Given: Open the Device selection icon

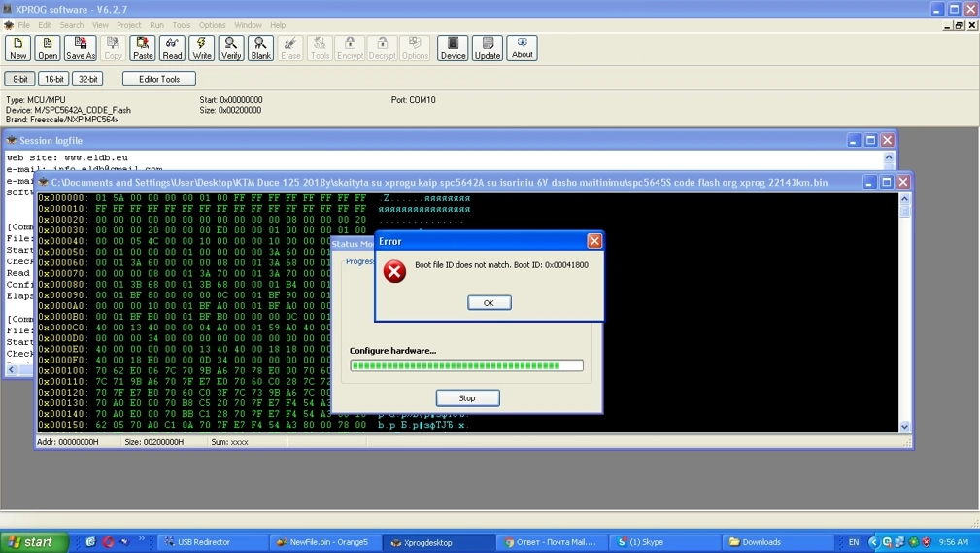Looking at the screenshot, I should coord(453,49).
